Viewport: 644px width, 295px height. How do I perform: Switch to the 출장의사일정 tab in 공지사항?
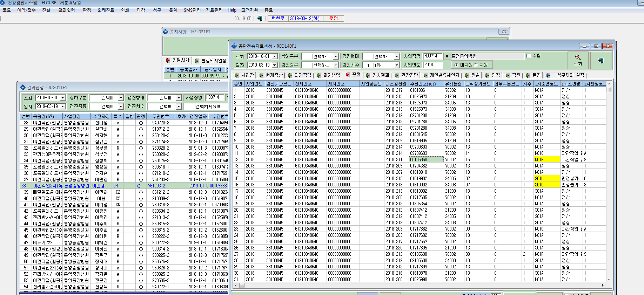pyautogui.click(x=211, y=61)
